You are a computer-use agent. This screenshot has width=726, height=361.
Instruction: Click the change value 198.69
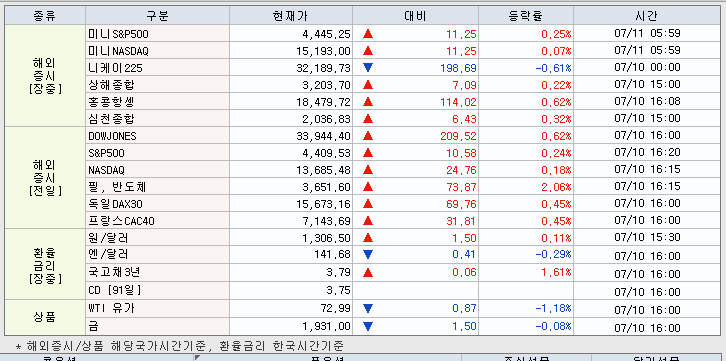458,68
